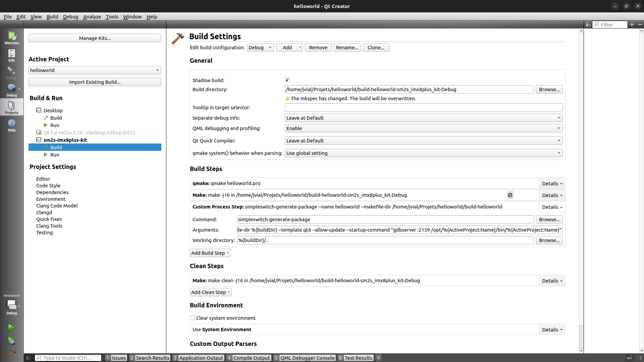
Task: Click the Tooltip in target selector field
Action: coord(423,108)
